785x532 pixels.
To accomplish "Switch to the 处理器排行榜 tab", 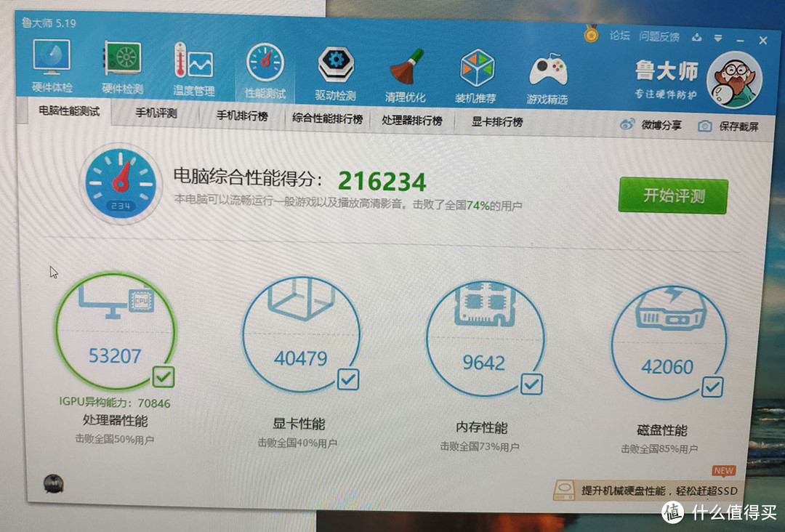I will pos(412,120).
